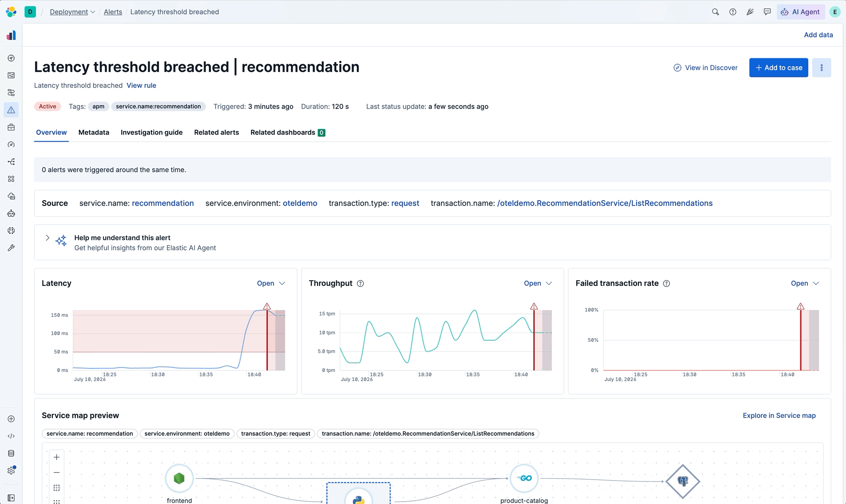Select the PostgreSQL diamond node
846x504 pixels.
click(x=683, y=481)
